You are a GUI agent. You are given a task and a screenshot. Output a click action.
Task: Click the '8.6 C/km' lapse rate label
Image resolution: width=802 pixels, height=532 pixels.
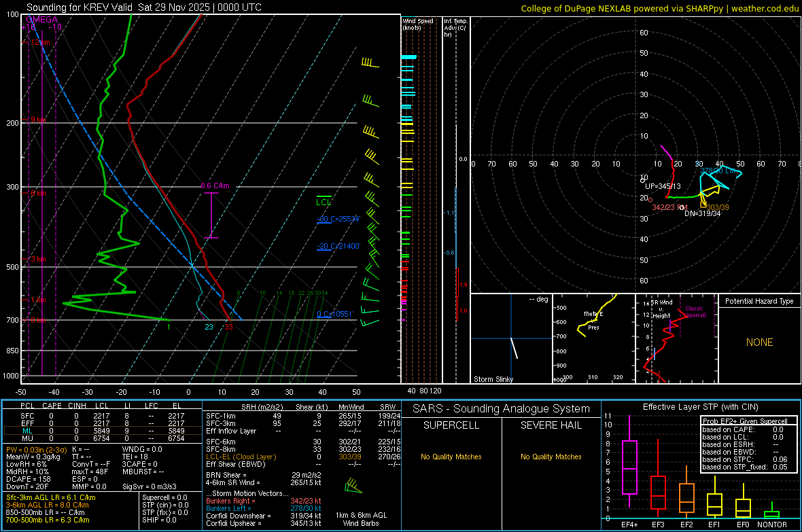coord(215,185)
